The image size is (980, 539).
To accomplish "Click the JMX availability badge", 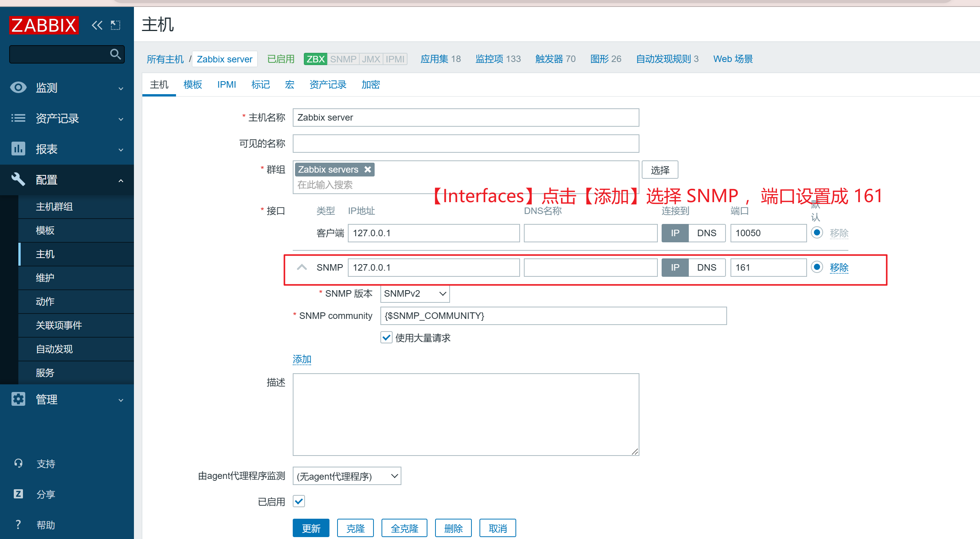I will 371,59.
